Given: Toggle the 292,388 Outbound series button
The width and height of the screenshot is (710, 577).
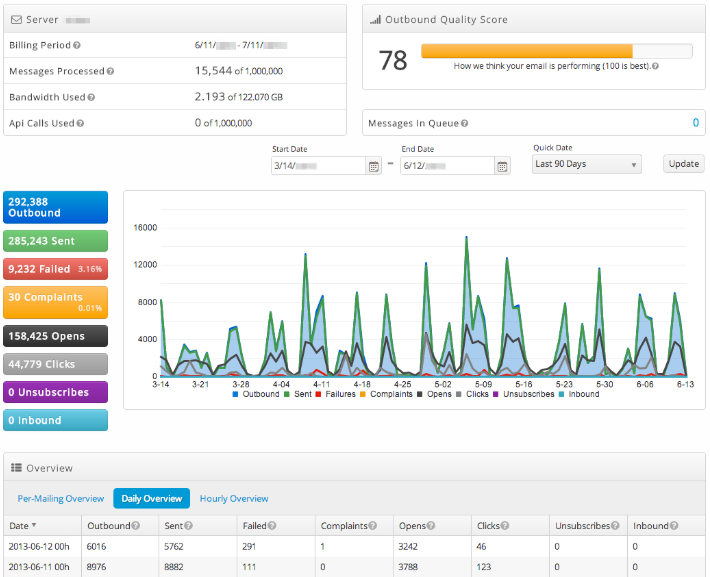Looking at the screenshot, I should pyautogui.click(x=55, y=207).
